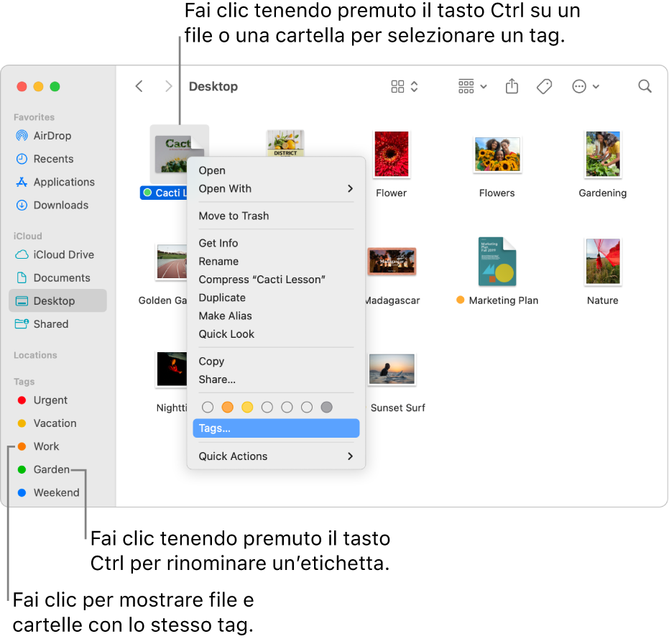The height and width of the screenshot is (644, 669).
Task: Select the Cacti Lesson file icon
Action: point(171,155)
